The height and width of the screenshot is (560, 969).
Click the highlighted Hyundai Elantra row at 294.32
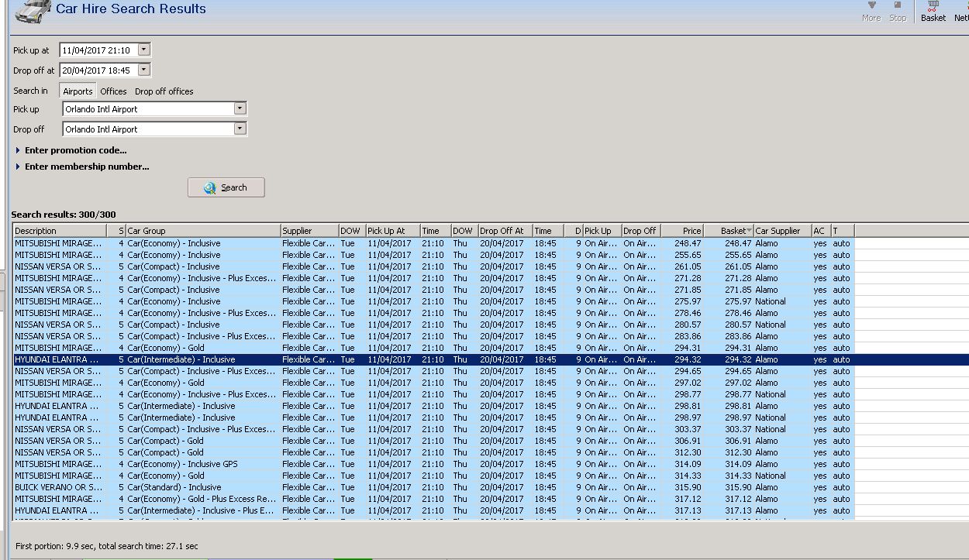click(491, 359)
